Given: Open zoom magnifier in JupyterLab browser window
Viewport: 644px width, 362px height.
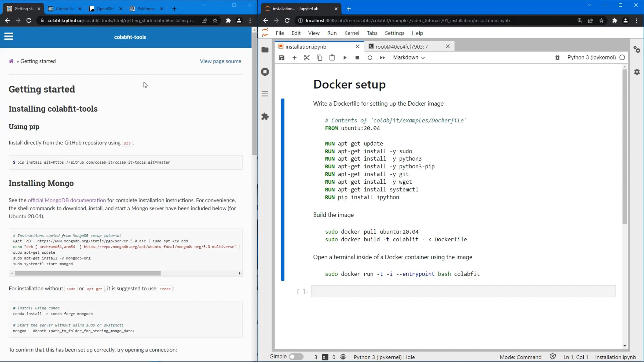Looking at the screenshot, I should click(580, 20).
